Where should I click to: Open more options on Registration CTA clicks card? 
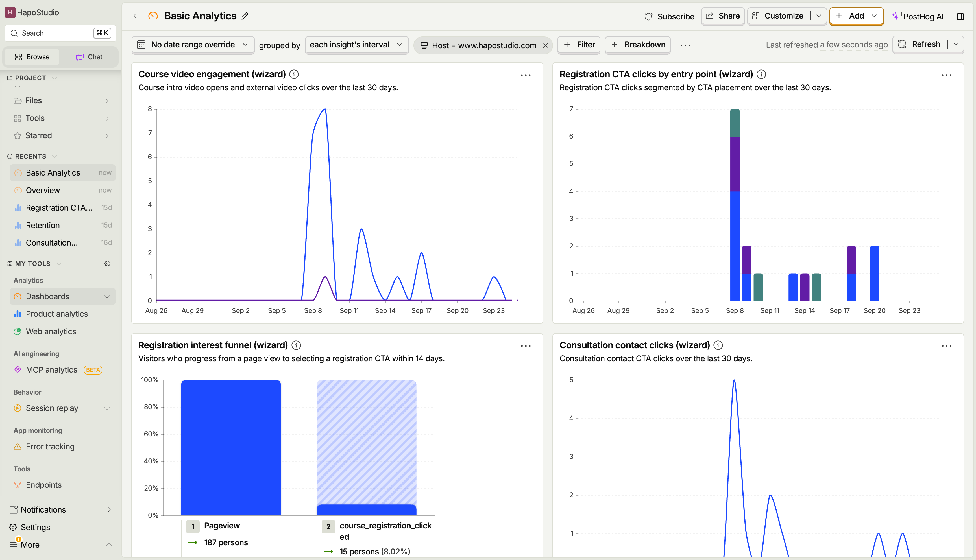(x=946, y=75)
